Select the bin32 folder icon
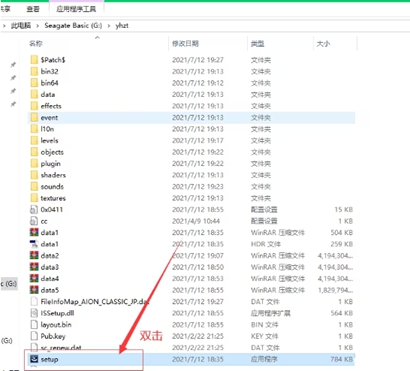 tap(34, 71)
